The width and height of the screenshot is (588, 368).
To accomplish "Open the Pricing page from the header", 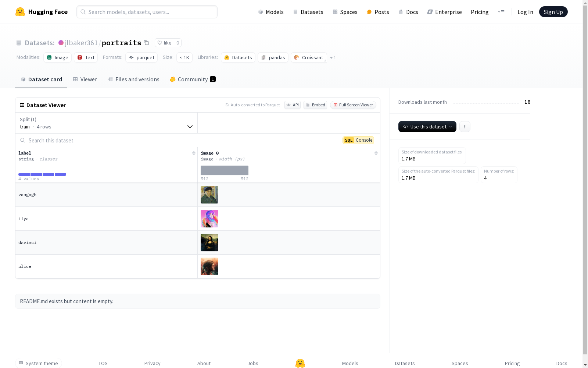I will point(480,12).
